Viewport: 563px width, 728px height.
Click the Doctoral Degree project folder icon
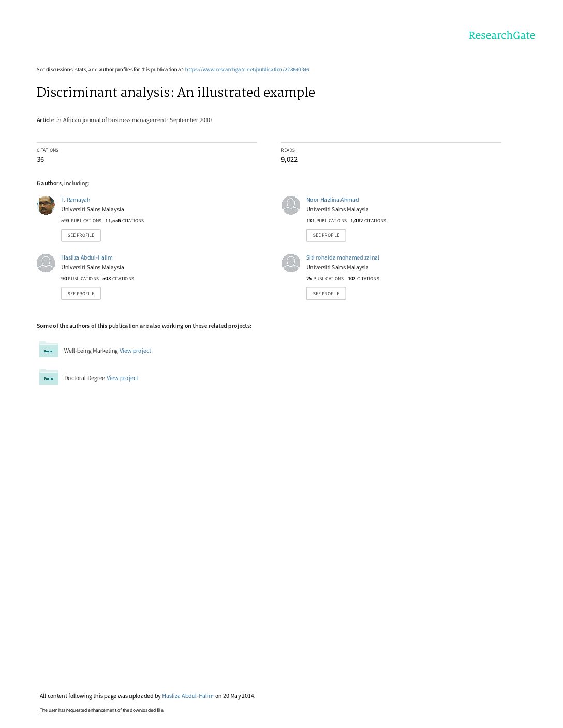coord(49,377)
